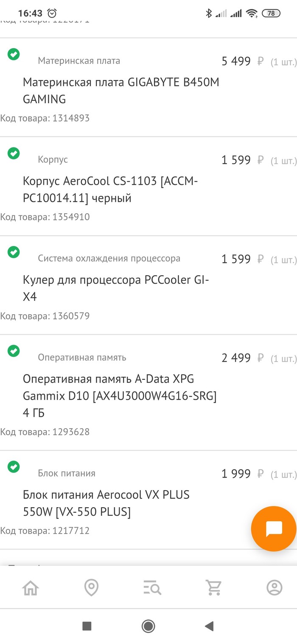Open GIGABYTE B450M GAMING motherboard product
The height and width of the screenshot is (644, 297).
pos(121,90)
